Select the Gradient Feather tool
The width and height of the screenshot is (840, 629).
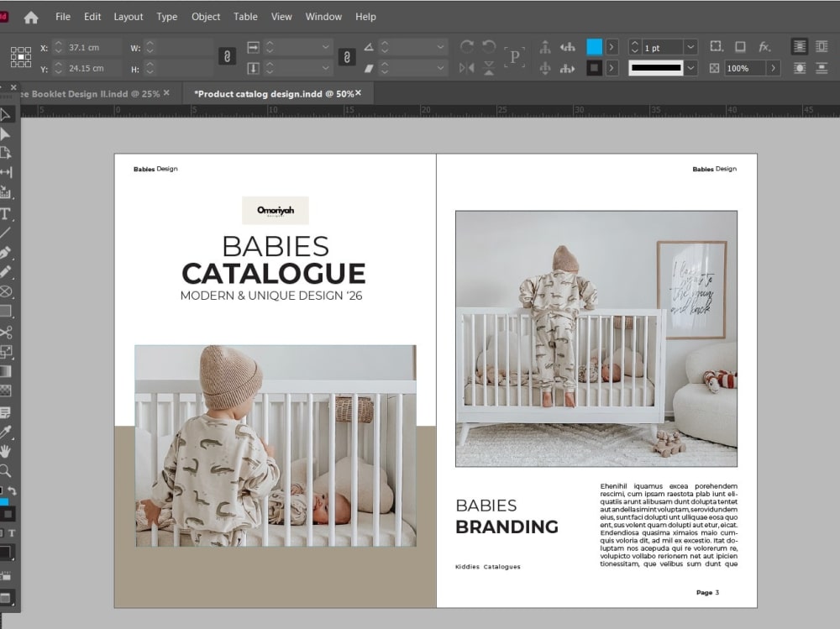5,391
